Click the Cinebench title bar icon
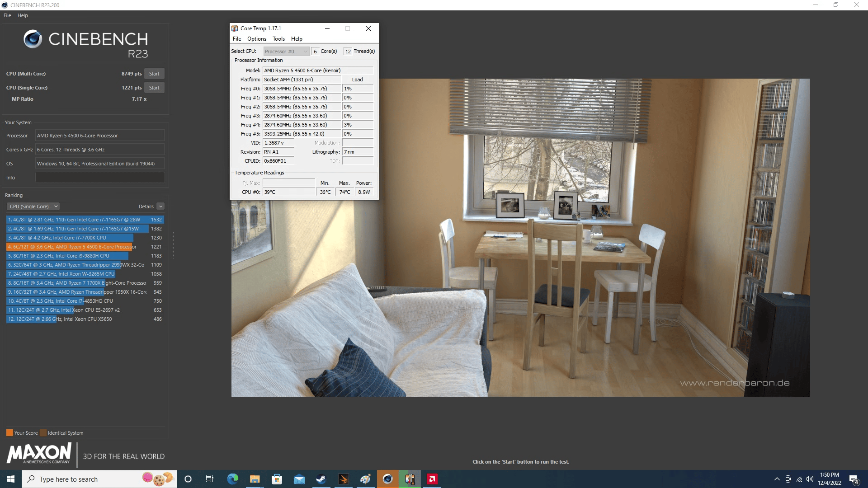The height and width of the screenshot is (488, 868). tap(5, 5)
